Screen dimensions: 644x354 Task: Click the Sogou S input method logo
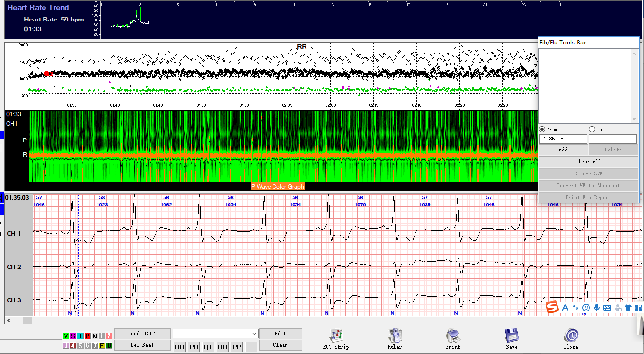point(553,308)
